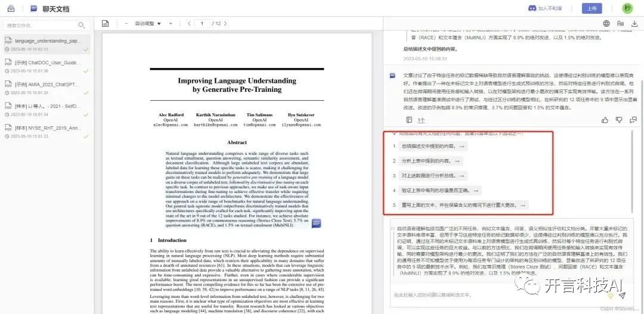Click the 1 Introduction heading

click(168, 240)
